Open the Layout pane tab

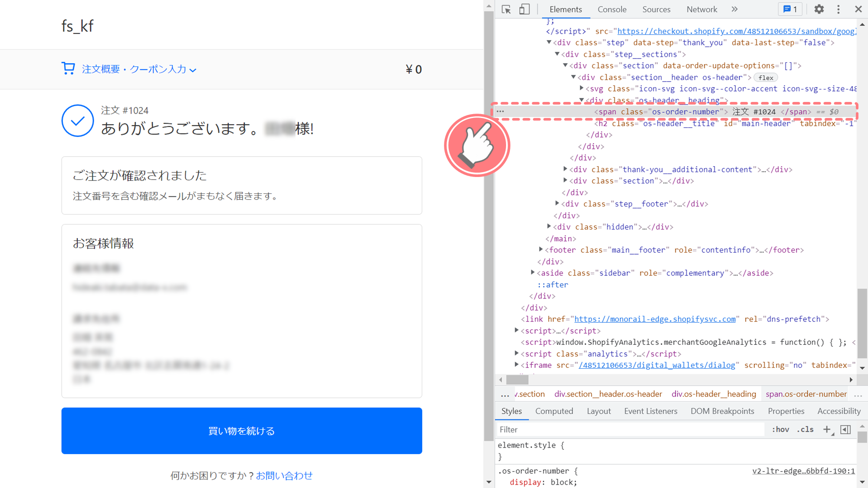point(599,411)
